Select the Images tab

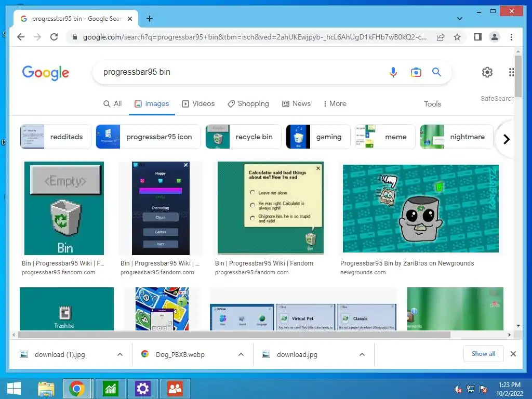[152, 104]
